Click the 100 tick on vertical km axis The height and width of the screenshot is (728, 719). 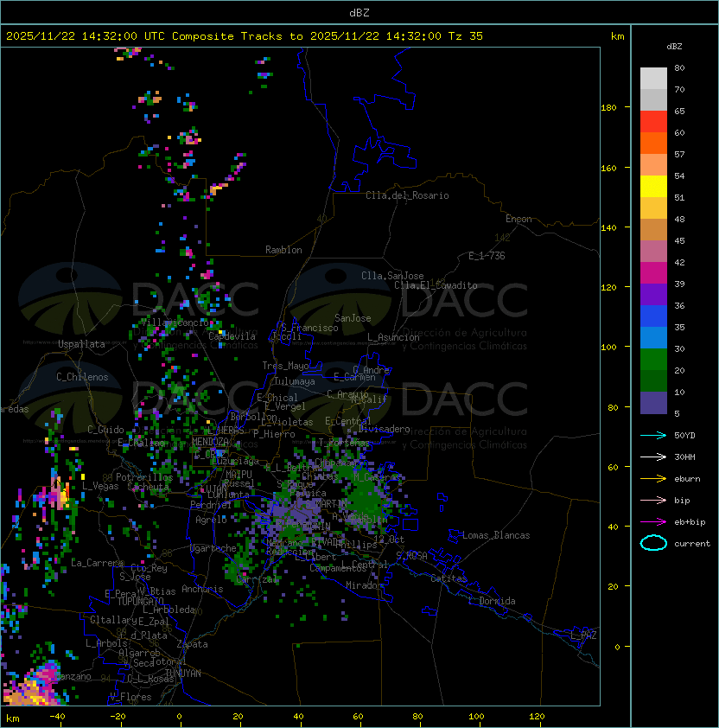608,348
